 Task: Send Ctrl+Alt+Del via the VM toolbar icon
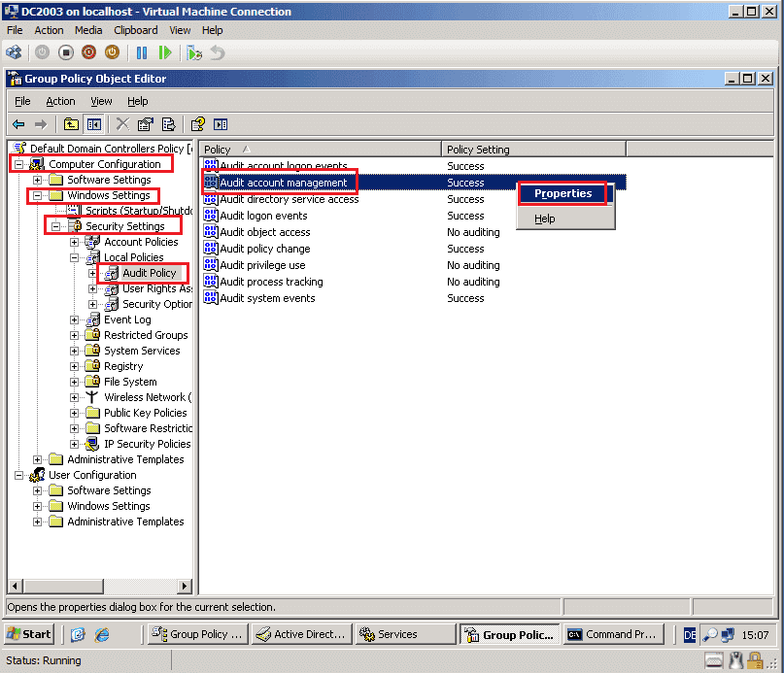15,52
